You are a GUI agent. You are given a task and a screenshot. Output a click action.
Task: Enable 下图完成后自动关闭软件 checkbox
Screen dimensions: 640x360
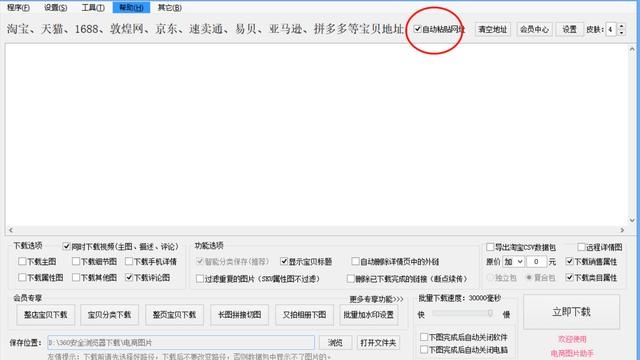click(x=424, y=337)
